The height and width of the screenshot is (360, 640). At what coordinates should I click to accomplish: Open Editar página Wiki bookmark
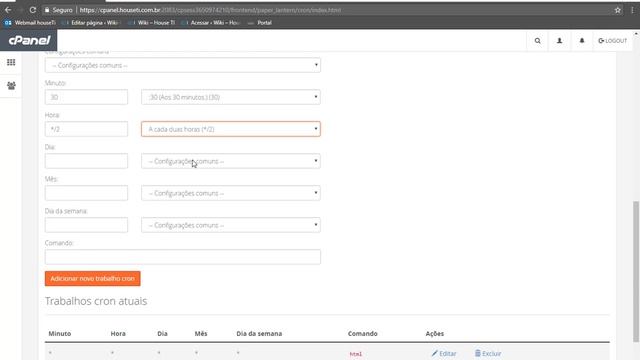(91, 23)
